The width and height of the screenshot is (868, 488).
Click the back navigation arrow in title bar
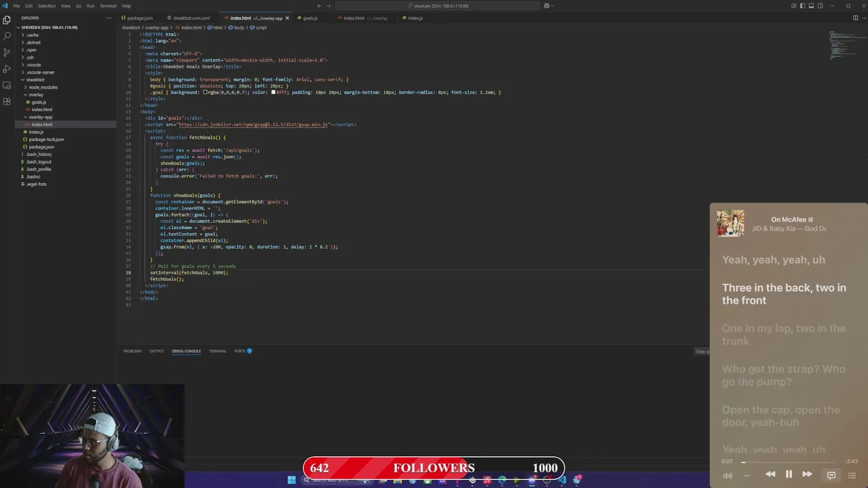319,5
